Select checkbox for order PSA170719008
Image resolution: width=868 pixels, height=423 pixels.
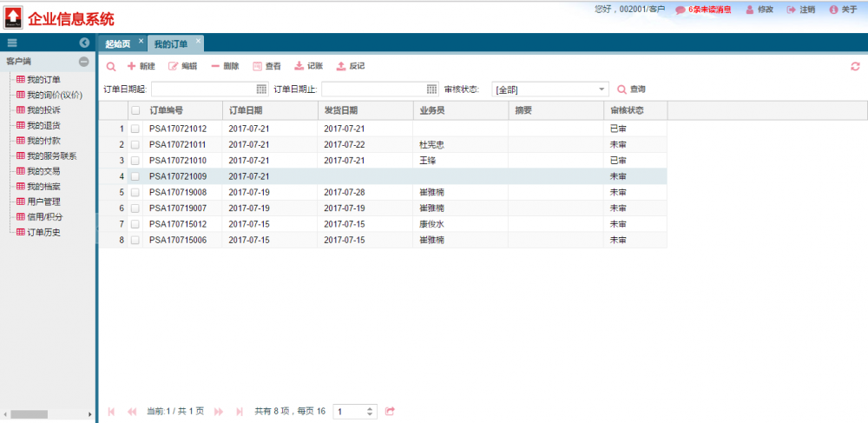point(135,192)
